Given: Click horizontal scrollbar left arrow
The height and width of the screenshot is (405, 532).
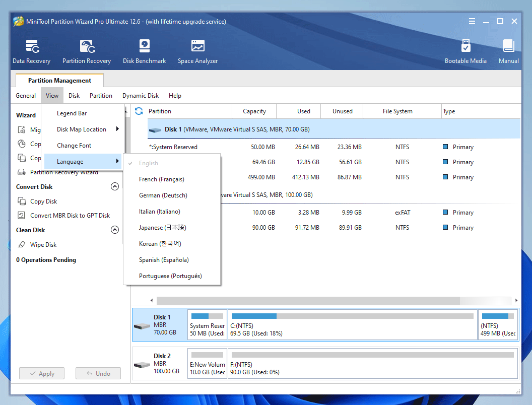Looking at the screenshot, I should tap(152, 300).
